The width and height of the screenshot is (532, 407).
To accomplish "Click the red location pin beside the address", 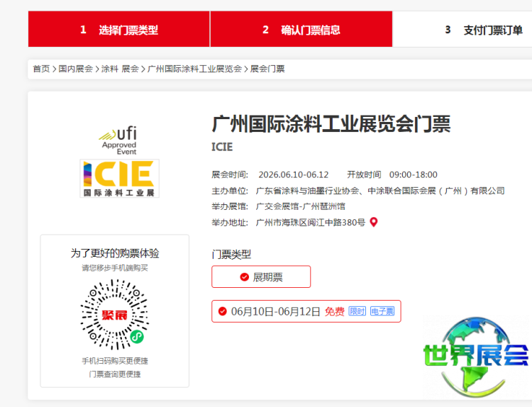I will point(374,223).
